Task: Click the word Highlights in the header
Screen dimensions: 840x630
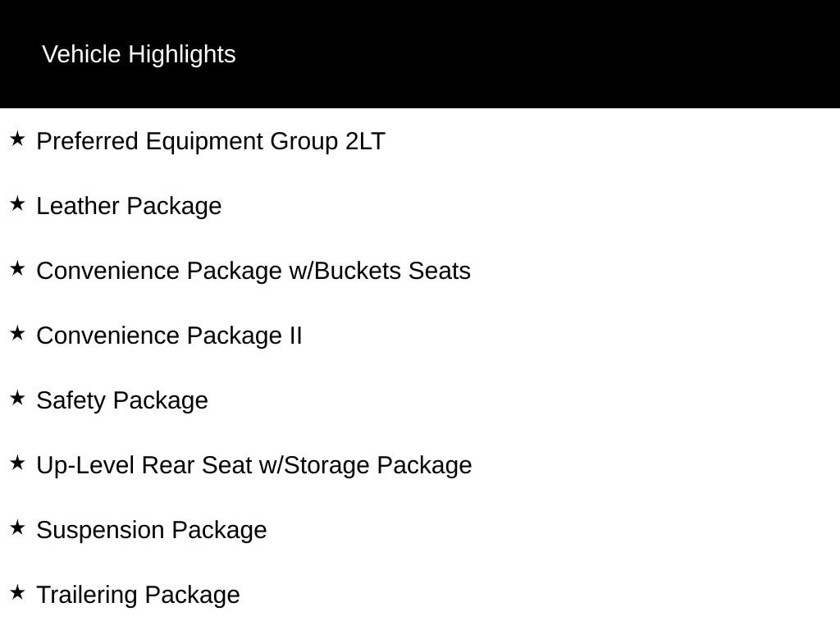Action: (182, 55)
